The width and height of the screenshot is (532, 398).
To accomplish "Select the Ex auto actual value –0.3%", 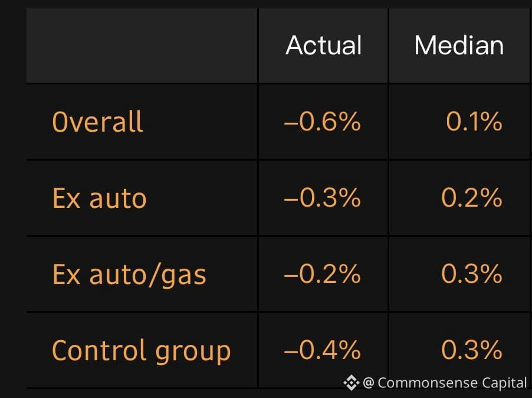I will coord(322,198).
